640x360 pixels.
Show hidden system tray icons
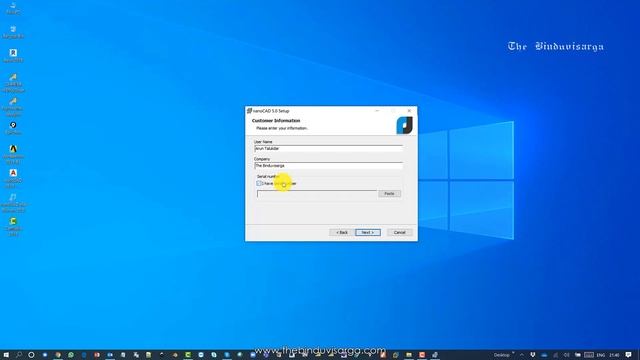tap(522, 355)
